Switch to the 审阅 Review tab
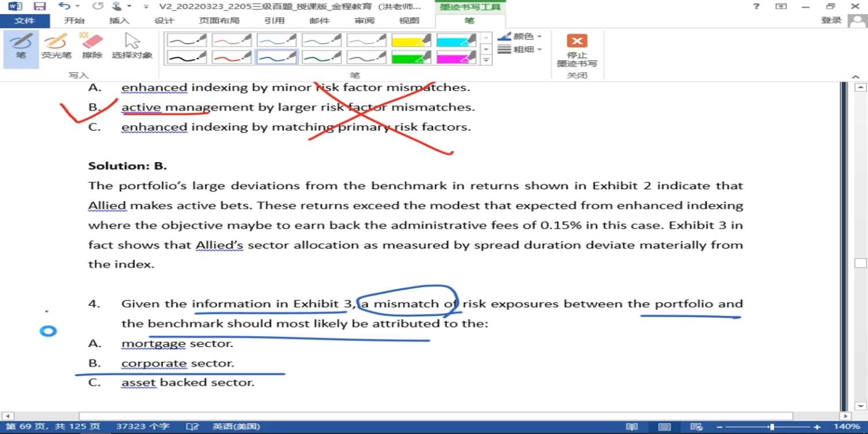This screenshot has height=434, width=868. (365, 21)
